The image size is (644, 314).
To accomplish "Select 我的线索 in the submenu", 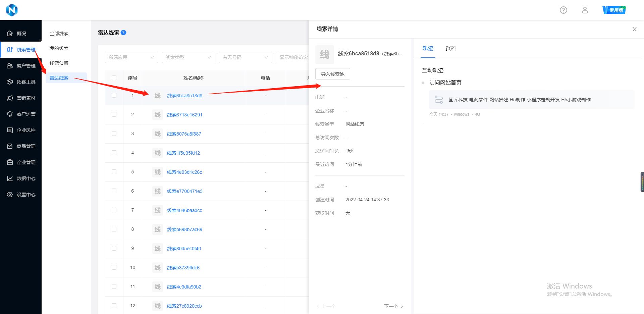I will (59, 48).
